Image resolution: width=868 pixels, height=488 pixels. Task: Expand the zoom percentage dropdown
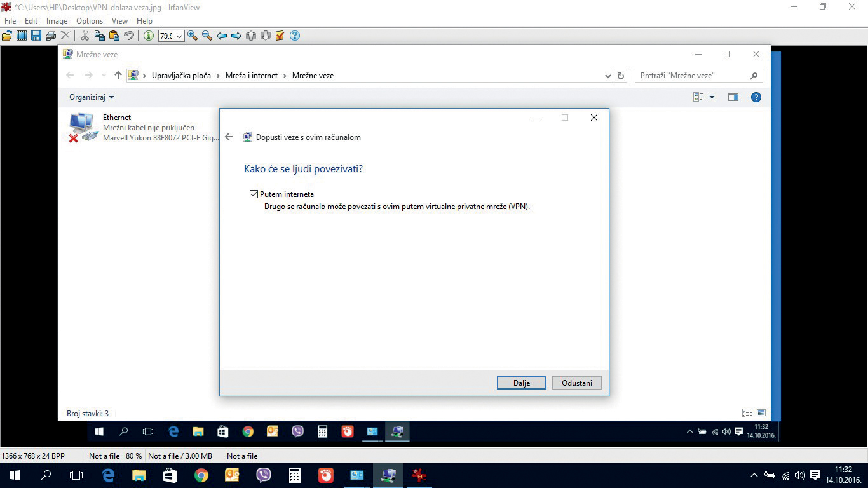click(179, 36)
